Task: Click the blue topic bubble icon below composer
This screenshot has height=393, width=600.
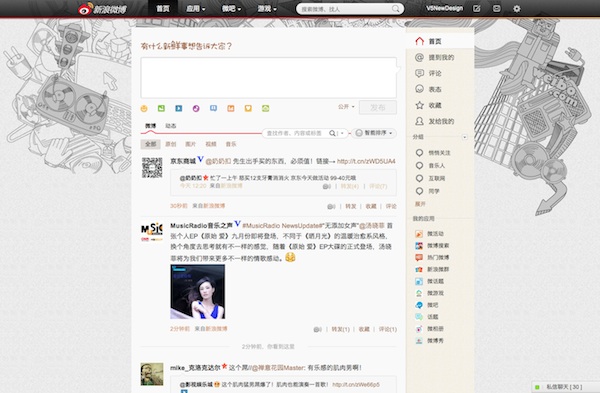Action: coord(214,109)
